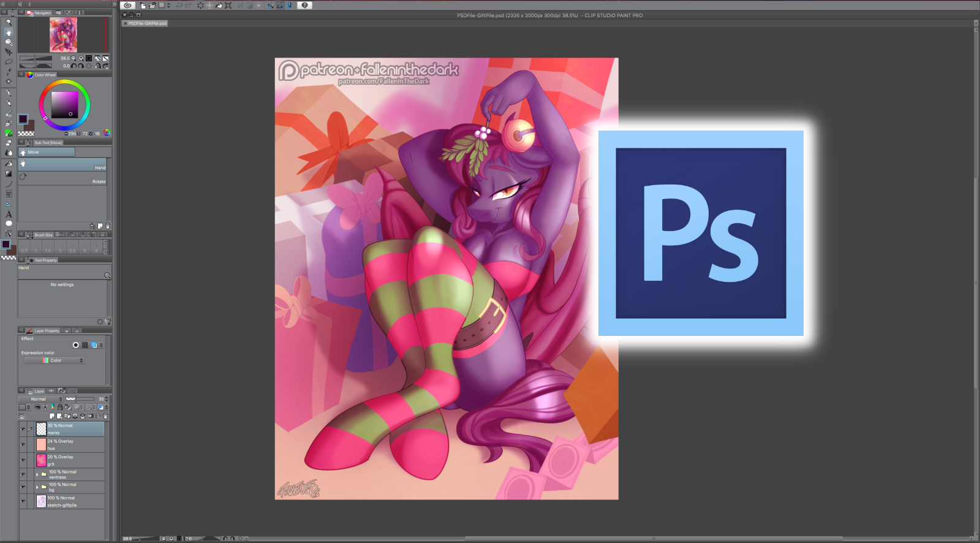The width and height of the screenshot is (980, 543).
Task: Switch to the PSDFile-GiftPile.psd tab
Action: coord(145,23)
